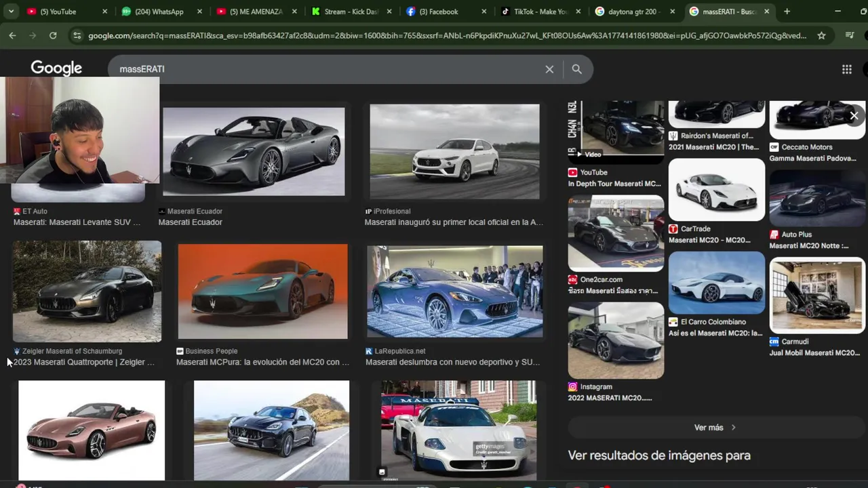Select the dark Quattroporte thumbnail
Screen dimensions: 868x488
pyautogui.click(x=87, y=291)
